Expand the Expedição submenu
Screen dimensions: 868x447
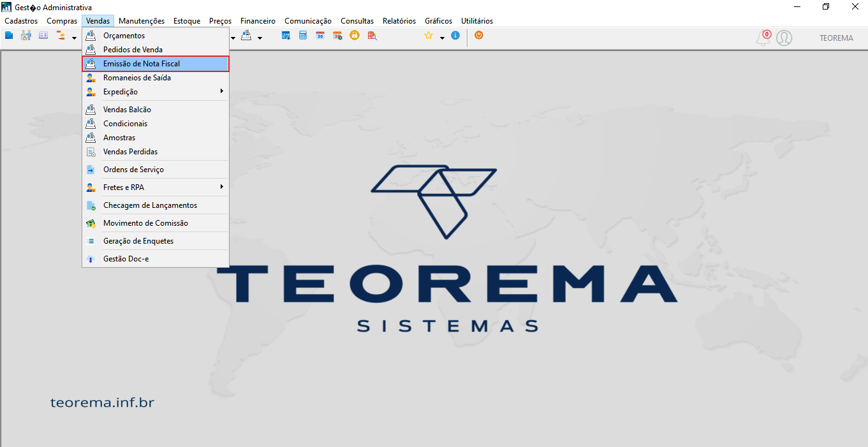(156, 92)
